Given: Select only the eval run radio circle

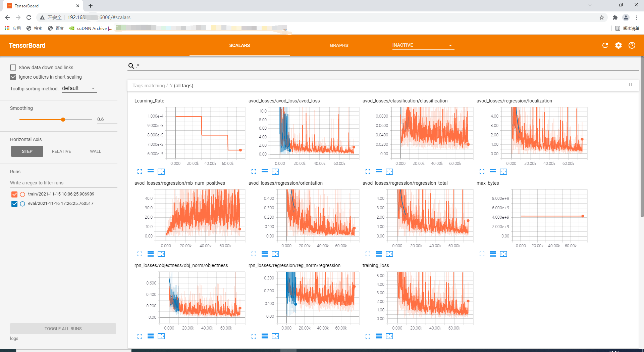Looking at the screenshot, I should tap(22, 204).
